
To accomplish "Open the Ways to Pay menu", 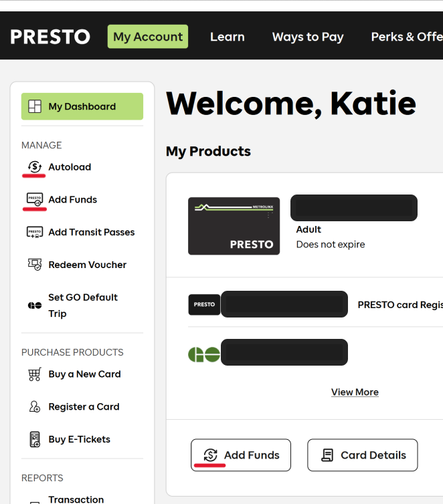I will [x=308, y=37].
